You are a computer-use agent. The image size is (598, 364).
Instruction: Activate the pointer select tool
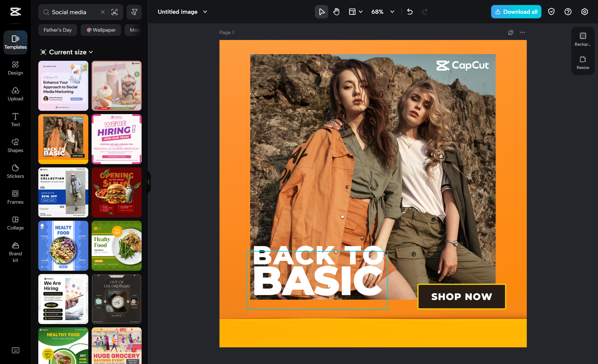321,12
